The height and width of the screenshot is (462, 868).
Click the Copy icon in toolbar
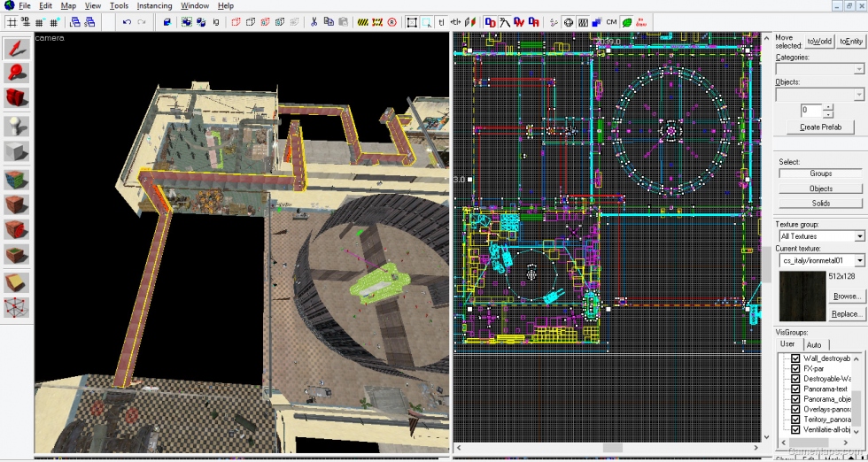coord(329,22)
